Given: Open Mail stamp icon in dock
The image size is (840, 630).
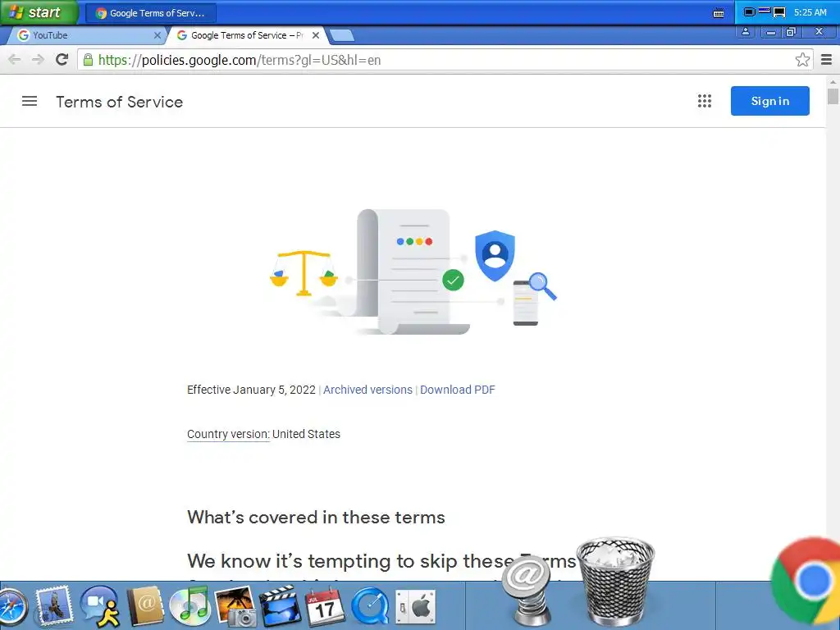Looking at the screenshot, I should click(x=53, y=605).
